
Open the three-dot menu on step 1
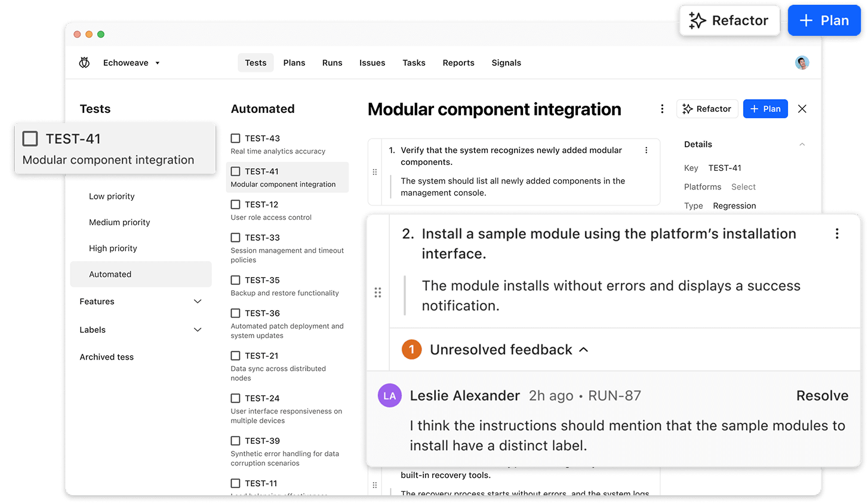point(646,150)
